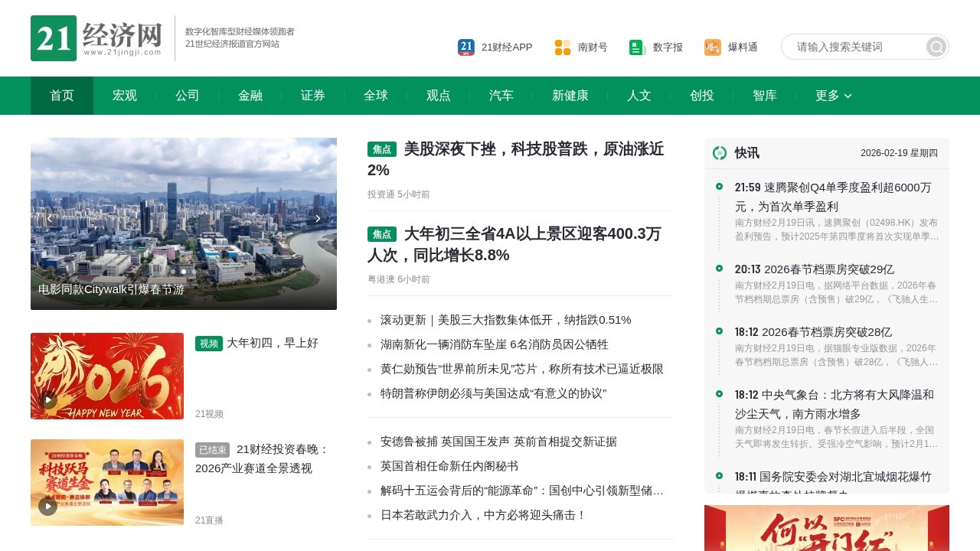Select the 首页 tab
Viewport: 980px width, 551px height.
click(x=61, y=96)
